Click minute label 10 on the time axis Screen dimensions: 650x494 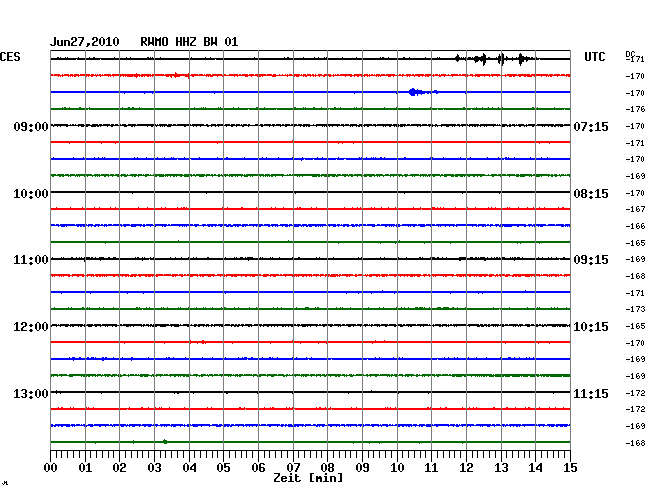pyautogui.click(x=397, y=468)
